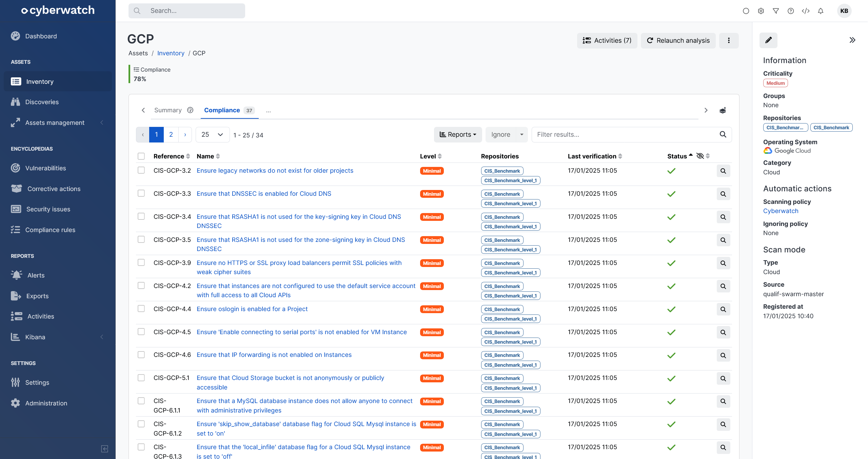Click the pencil edit icon in Information panel

tap(768, 40)
